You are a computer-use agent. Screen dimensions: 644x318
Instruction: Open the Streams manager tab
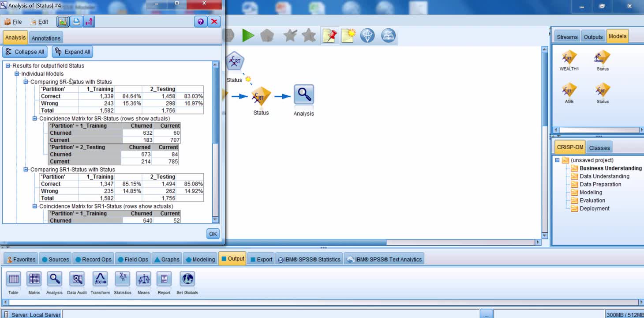[567, 37]
